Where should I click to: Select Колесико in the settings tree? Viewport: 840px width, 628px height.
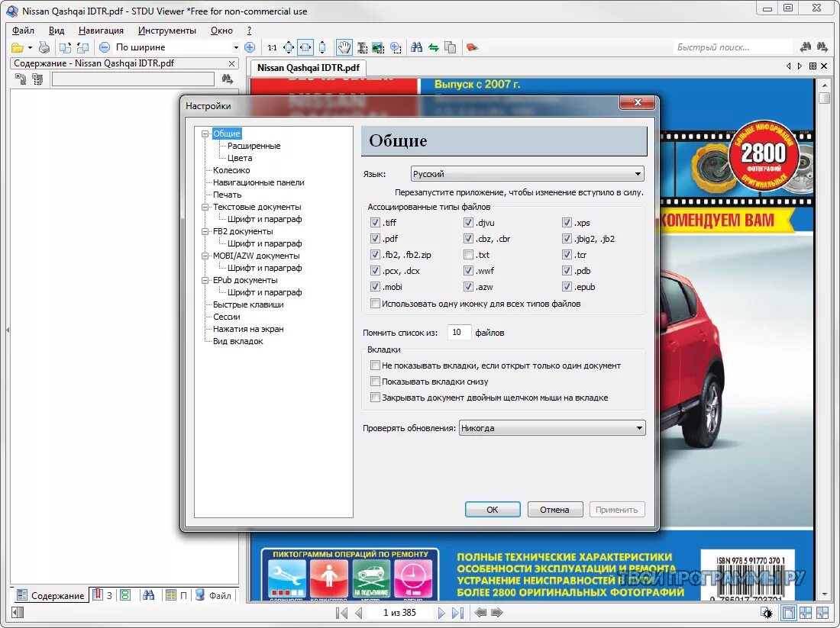point(231,169)
